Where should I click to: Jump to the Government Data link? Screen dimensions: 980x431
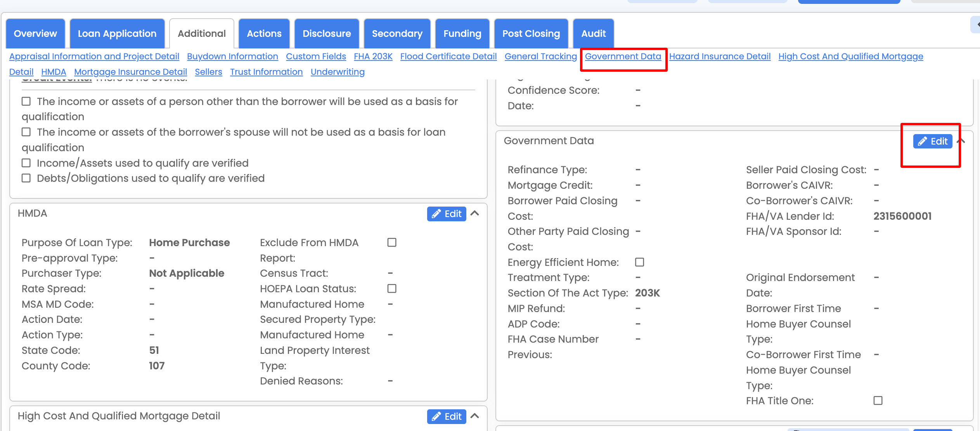point(623,56)
